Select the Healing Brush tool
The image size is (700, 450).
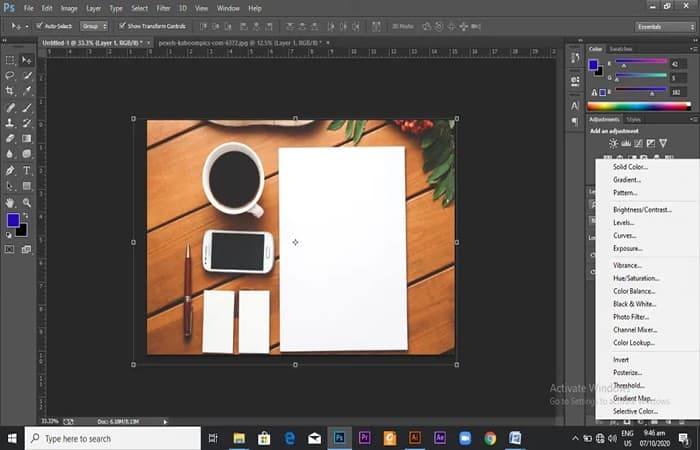point(9,107)
